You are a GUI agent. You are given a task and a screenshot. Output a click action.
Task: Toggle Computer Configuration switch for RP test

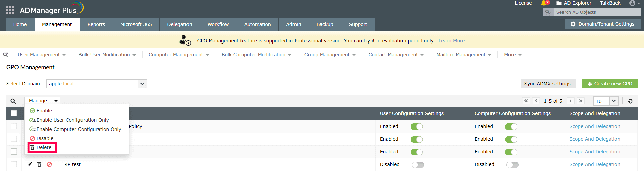(x=512, y=165)
